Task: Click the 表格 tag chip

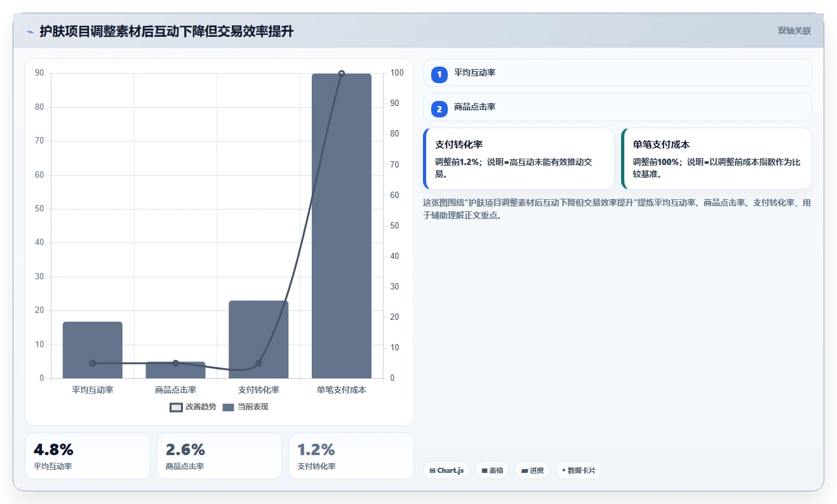Action: (492, 470)
